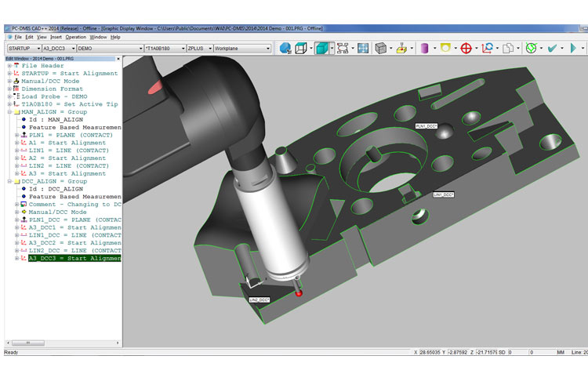
Task: Select LIN2 = LINE (CONTACT) row
Action: click(69, 165)
